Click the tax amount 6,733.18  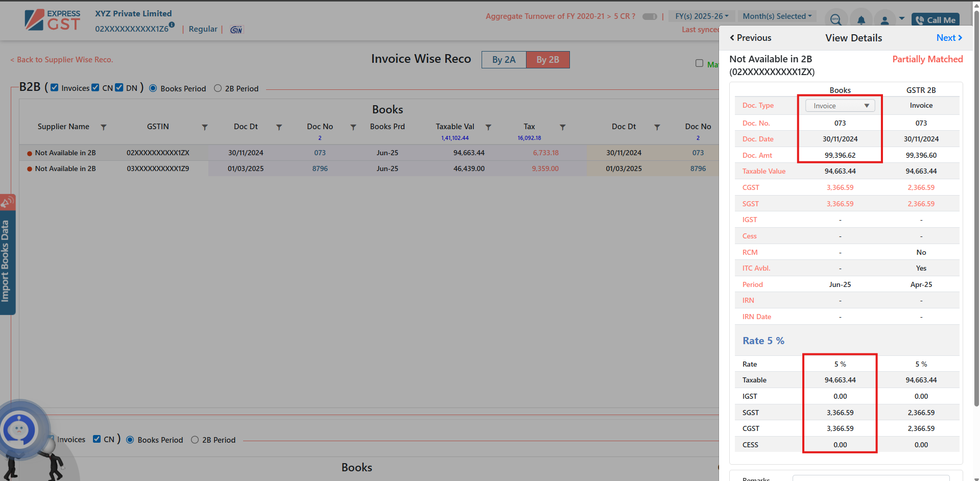coord(545,153)
